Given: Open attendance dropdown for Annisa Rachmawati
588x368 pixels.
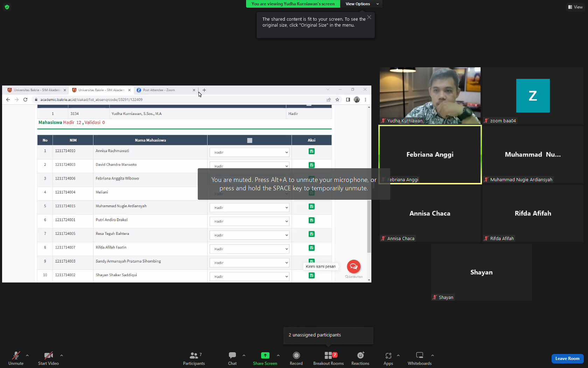Looking at the screenshot, I should point(250,152).
